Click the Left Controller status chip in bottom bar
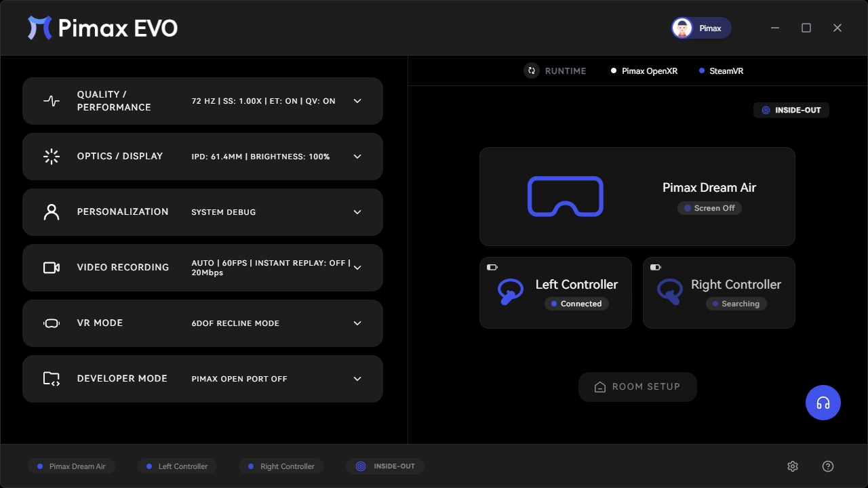This screenshot has height=488, width=868. tap(177, 466)
